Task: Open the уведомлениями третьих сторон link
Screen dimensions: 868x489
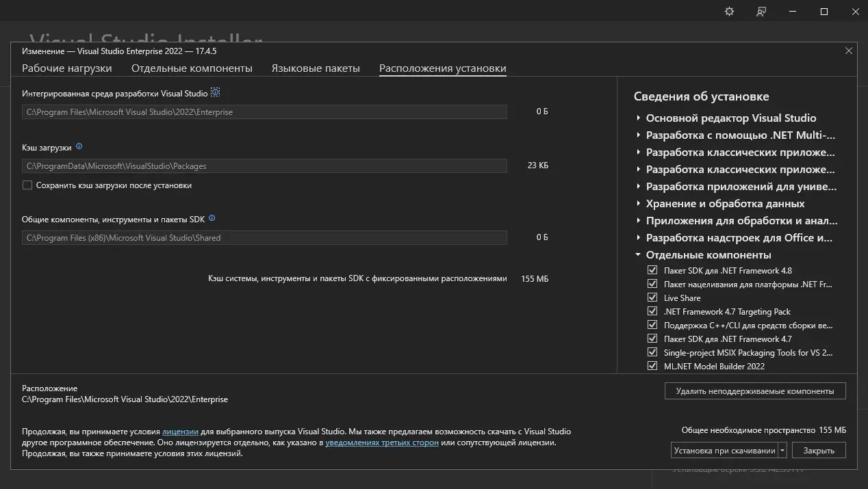Action: (383, 442)
